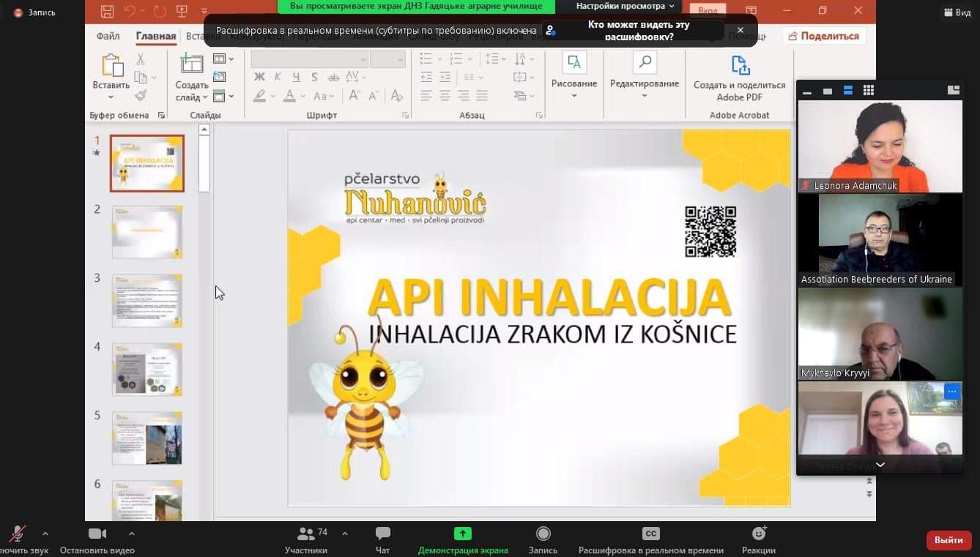Open the Editing (Редактирование) search tools
The height and width of the screenshot is (557, 980).
(645, 74)
